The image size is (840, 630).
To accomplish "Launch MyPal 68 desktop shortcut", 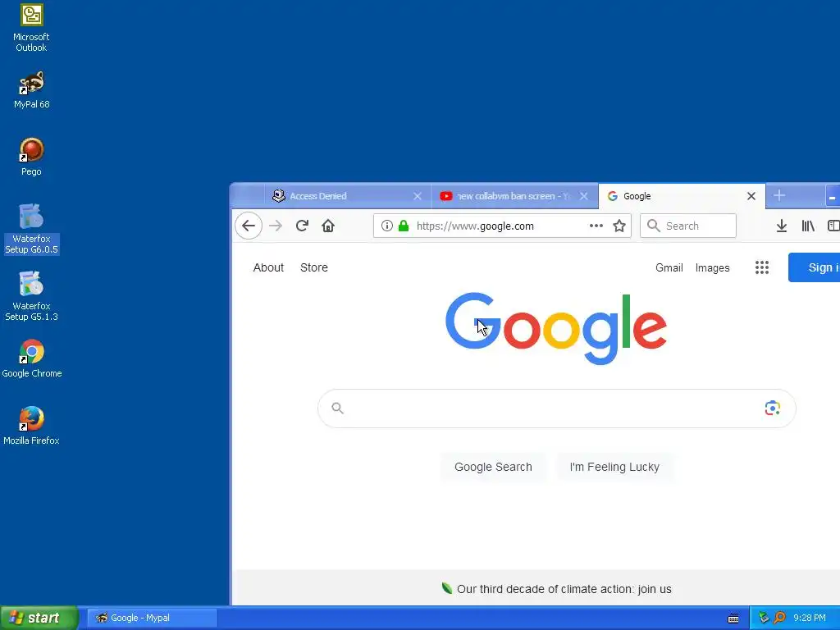I will 31,89.
